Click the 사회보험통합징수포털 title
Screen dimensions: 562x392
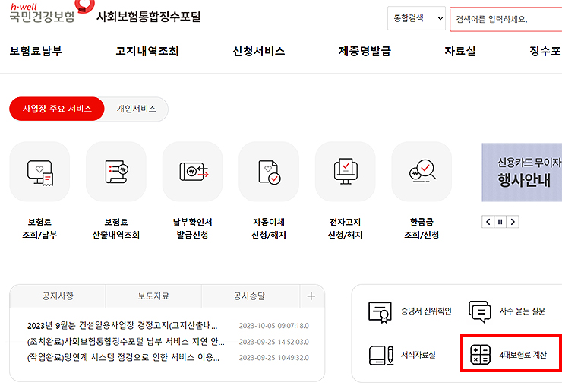tap(148, 17)
